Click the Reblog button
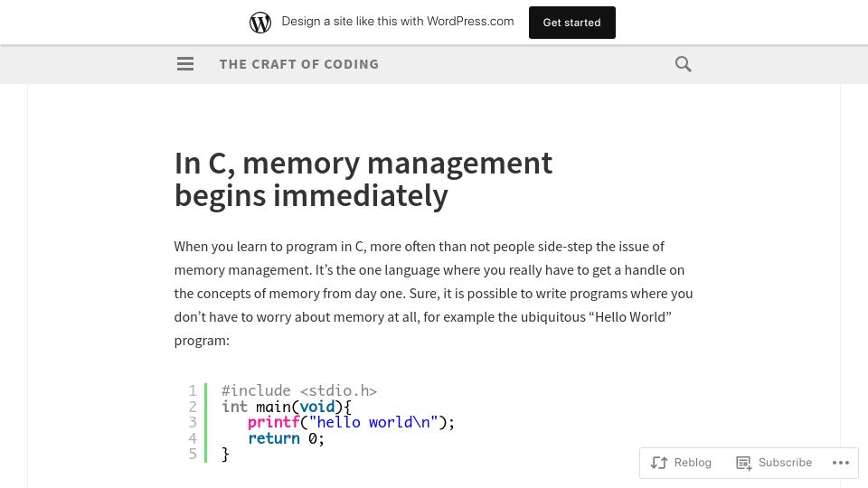The height and width of the screenshot is (488, 868). pos(681,463)
